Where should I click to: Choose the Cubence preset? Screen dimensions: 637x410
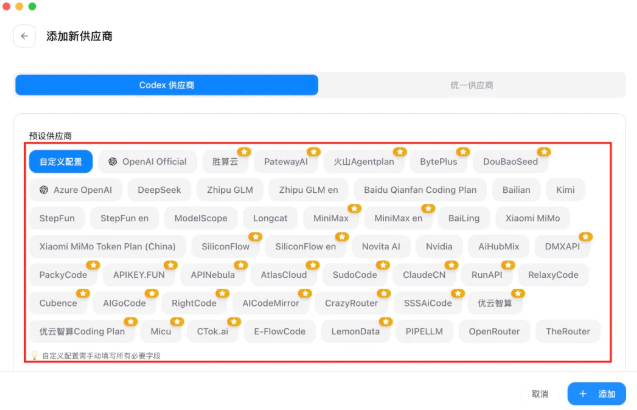(58, 303)
